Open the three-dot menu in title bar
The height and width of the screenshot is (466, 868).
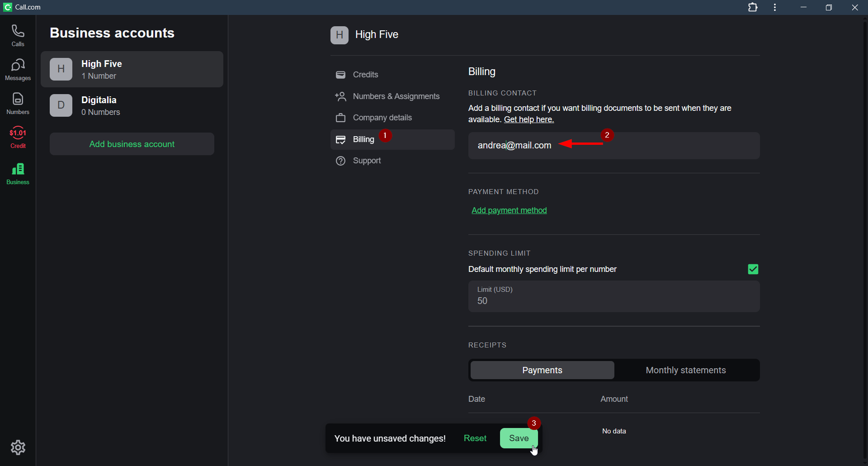(775, 7)
